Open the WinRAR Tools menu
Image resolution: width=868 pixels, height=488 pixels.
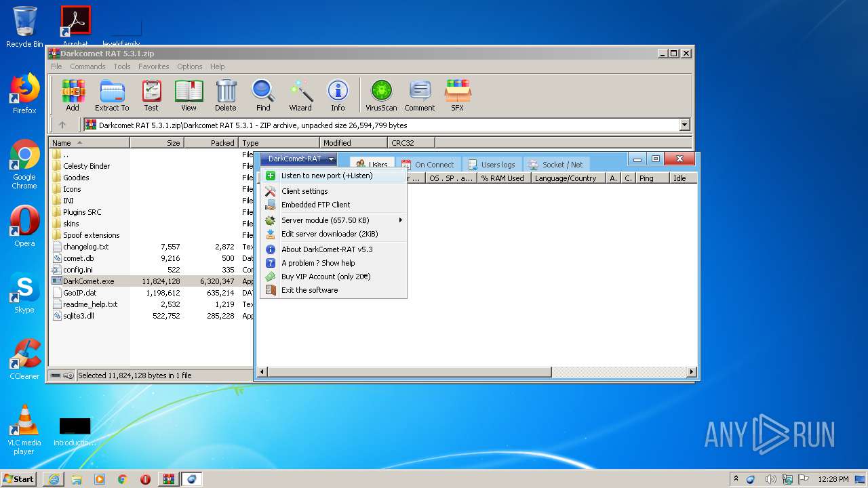click(x=122, y=66)
